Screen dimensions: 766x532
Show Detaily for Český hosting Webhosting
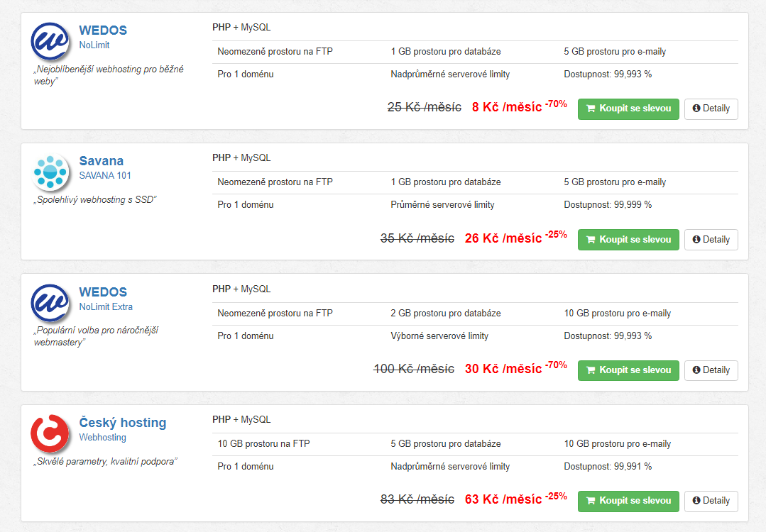coord(711,500)
